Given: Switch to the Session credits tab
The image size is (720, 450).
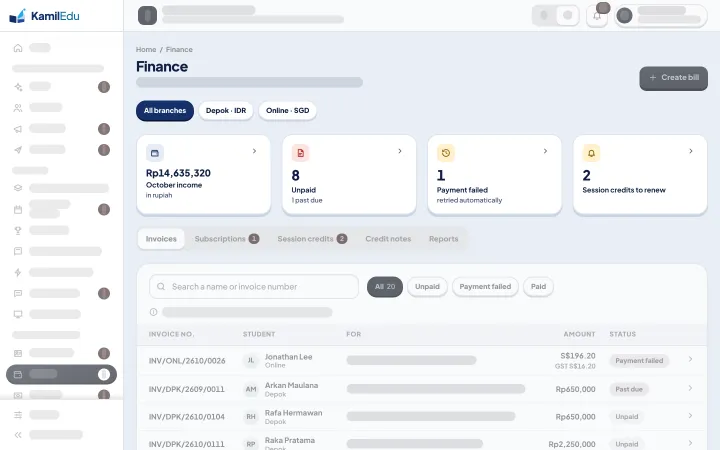Looking at the screenshot, I should pyautogui.click(x=312, y=239).
